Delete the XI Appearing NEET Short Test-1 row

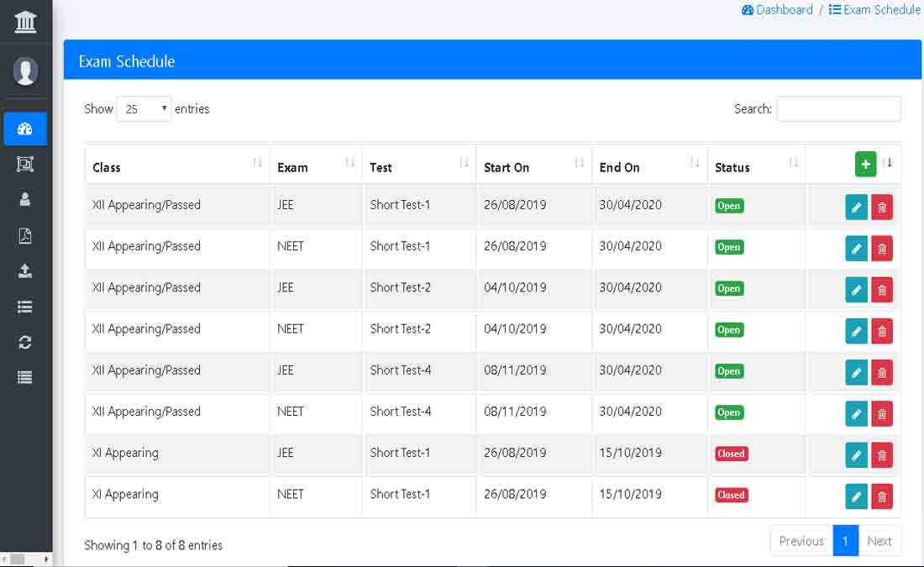881,496
